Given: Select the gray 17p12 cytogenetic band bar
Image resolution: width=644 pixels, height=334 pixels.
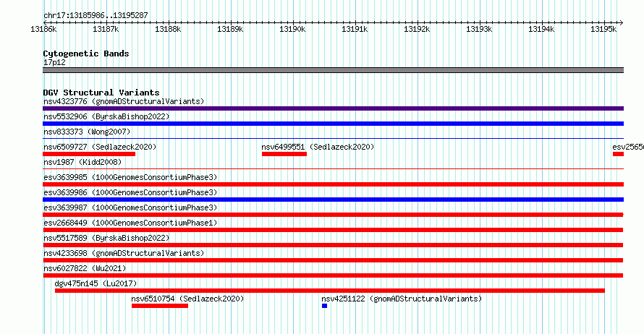Looking at the screenshot, I should pos(333,70).
